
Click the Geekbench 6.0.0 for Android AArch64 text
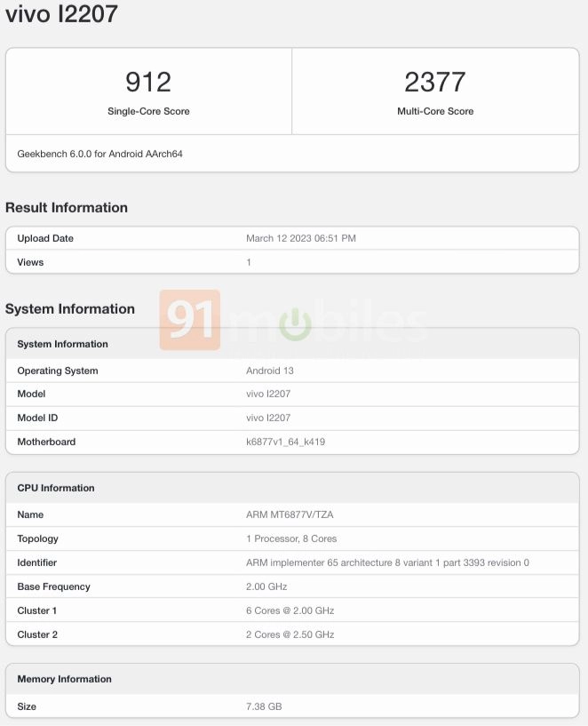point(100,154)
